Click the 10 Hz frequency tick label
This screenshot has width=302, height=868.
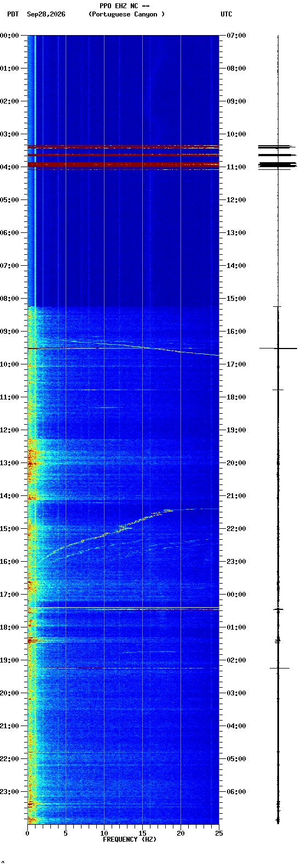point(104,833)
